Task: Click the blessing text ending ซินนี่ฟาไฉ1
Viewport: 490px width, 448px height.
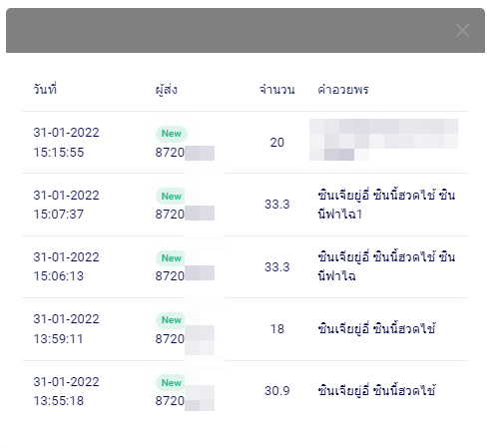Action: (386, 205)
